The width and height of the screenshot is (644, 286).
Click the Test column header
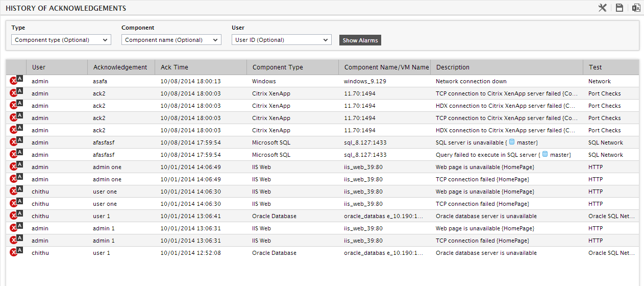point(595,67)
